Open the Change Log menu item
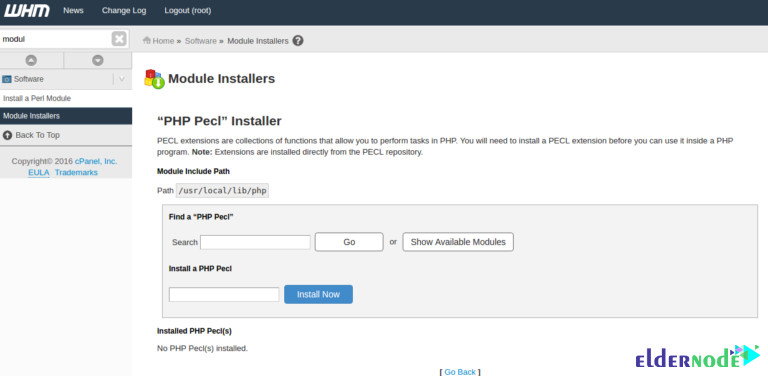768x376 pixels. pyautogui.click(x=124, y=10)
